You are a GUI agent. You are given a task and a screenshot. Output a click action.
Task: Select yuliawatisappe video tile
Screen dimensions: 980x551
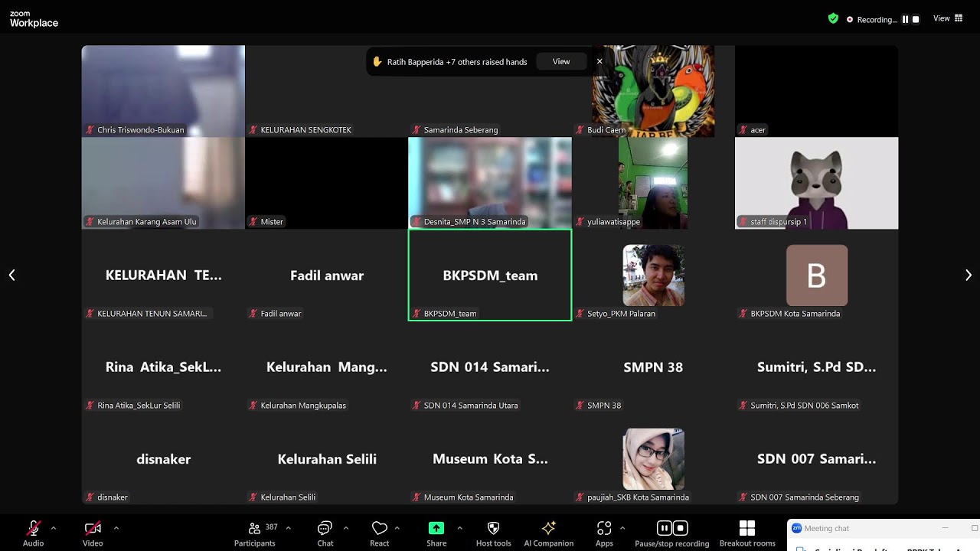coord(653,183)
